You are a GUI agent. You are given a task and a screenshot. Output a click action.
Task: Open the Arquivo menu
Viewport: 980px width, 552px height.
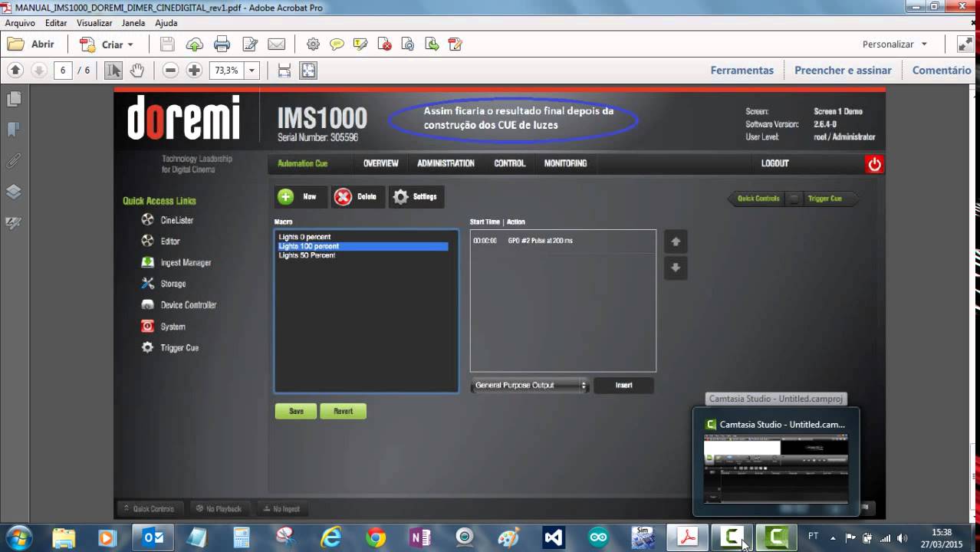[x=20, y=23]
